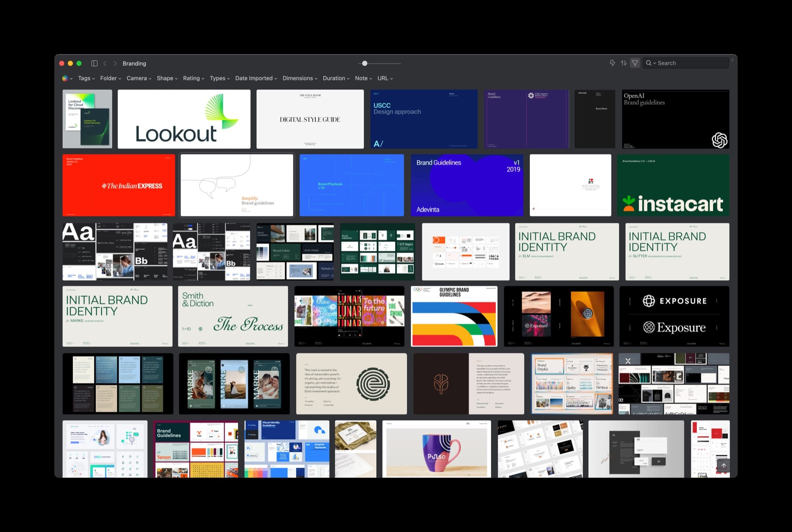792x532 pixels.
Task: Select the Lunar posters thumbnail
Action: click(x=350, y=316)
